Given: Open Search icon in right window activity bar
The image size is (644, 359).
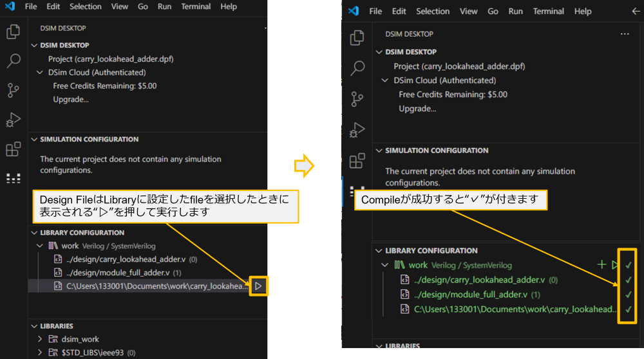Looking at the screenshot, I should coord(357,68).
